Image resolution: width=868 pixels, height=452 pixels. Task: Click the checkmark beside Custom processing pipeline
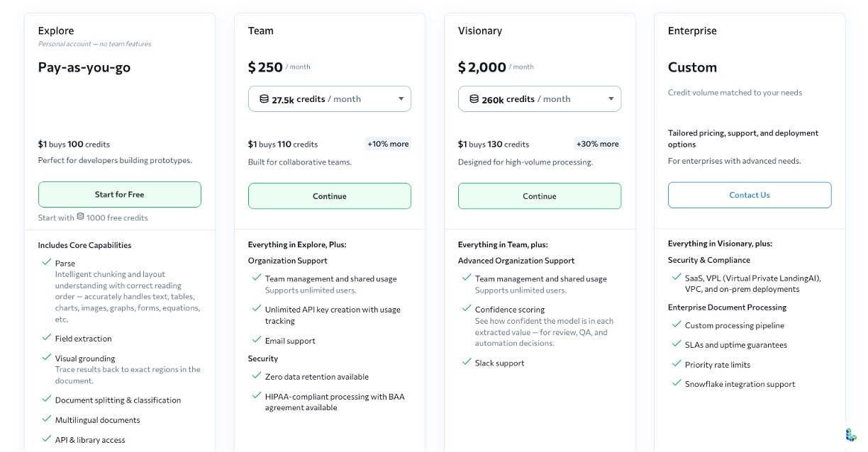(x=676, y=325)
